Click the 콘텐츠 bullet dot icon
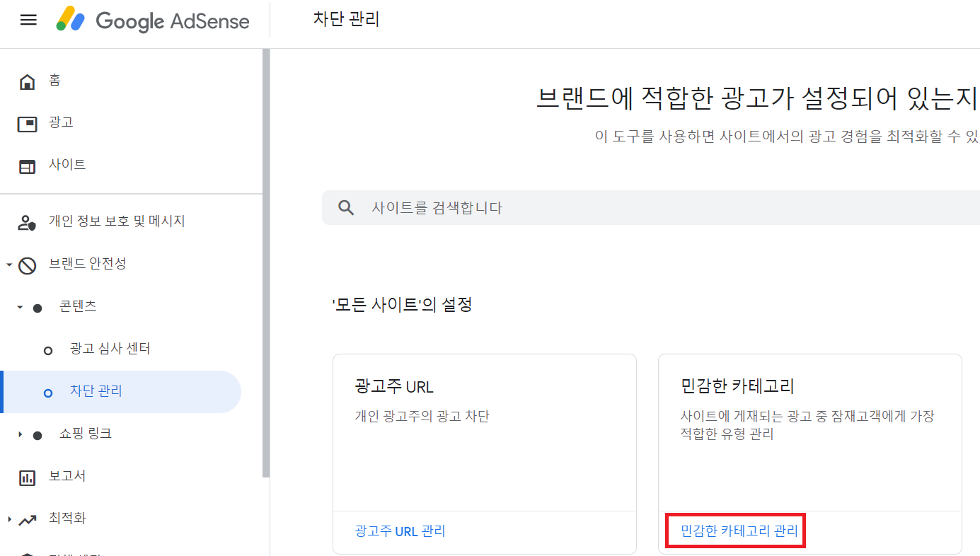 (38, 308)
